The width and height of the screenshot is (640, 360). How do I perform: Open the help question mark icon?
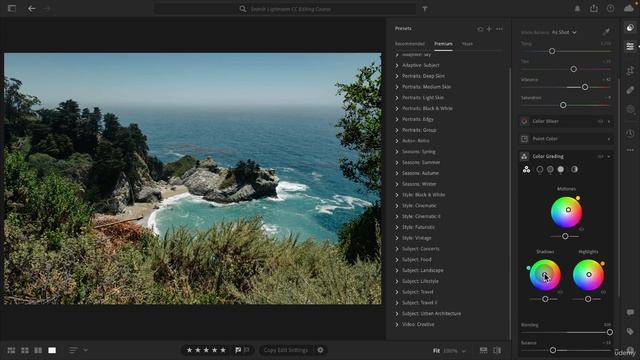pyautogui.click(x=610, y=9)
